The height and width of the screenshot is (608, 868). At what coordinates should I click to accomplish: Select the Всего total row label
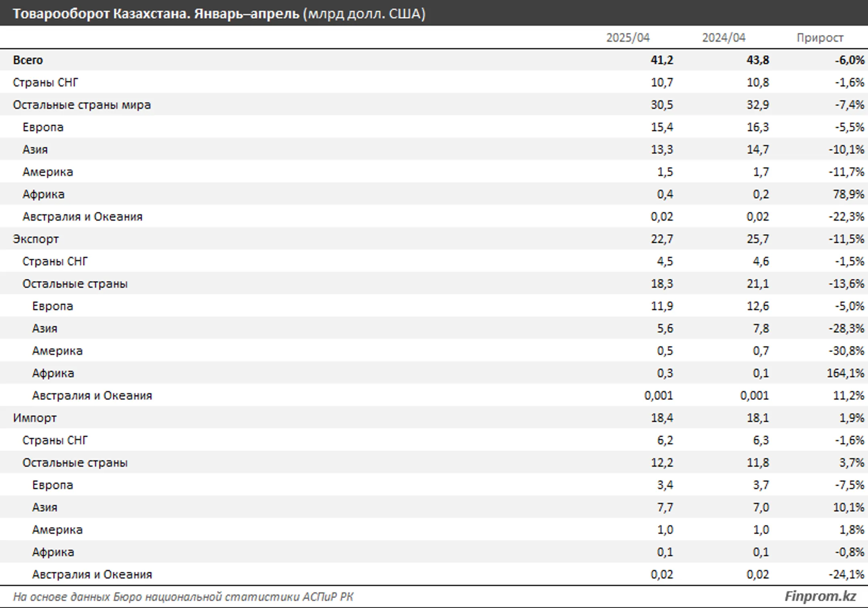pos(28,60)
